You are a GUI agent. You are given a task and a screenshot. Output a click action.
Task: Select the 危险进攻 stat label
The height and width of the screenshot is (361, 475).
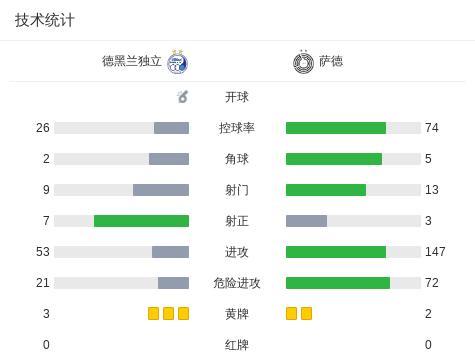pos(237,283)
